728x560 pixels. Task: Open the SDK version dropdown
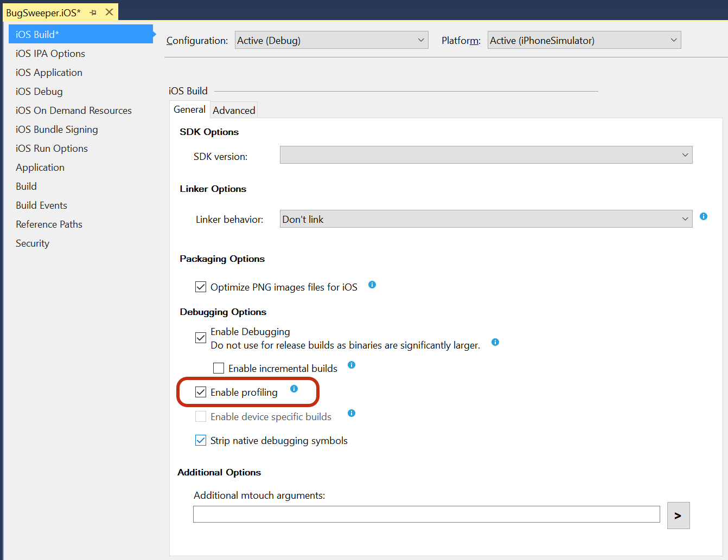point(685,155)
